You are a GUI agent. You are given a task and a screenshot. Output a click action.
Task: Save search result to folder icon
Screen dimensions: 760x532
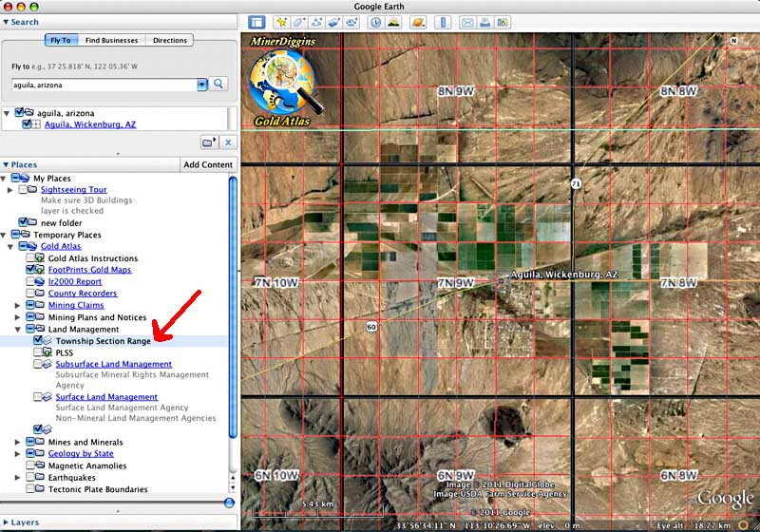click(x=209, y=142)
